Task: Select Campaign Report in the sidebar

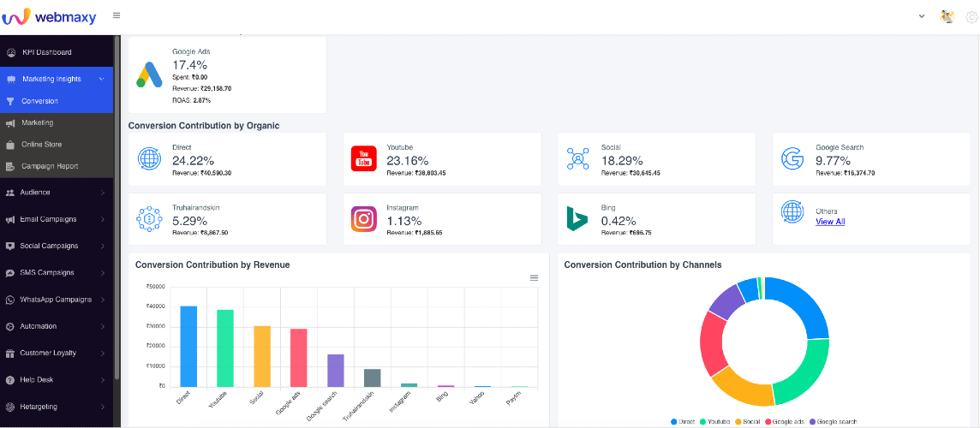Action: (50, 166)
